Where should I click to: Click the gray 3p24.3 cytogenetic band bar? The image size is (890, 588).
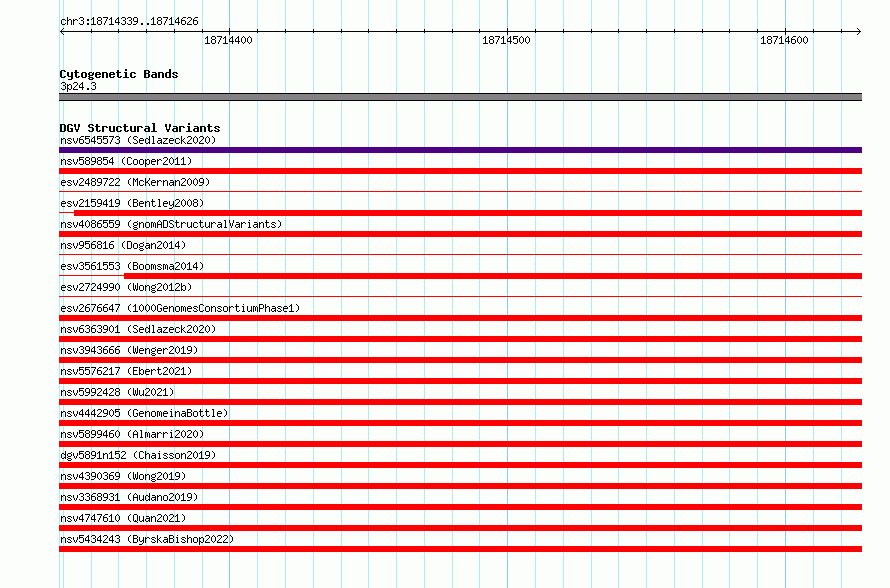point(460,97)
